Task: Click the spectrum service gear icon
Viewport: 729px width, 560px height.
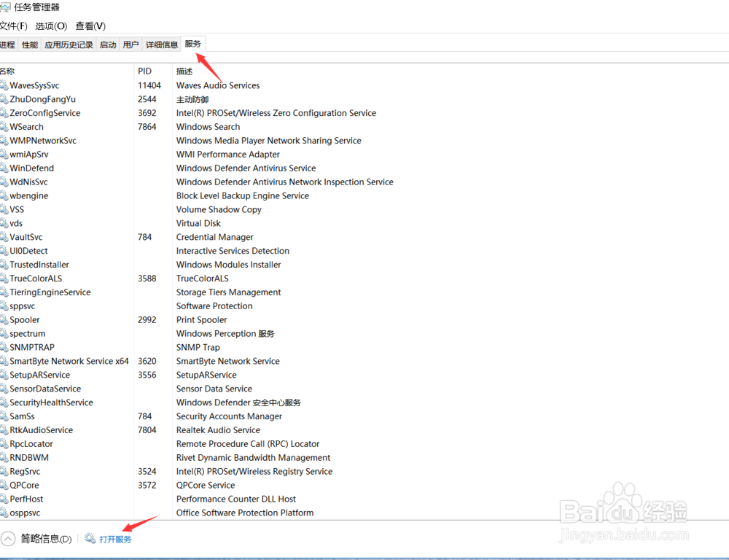Action: point(4,333)
